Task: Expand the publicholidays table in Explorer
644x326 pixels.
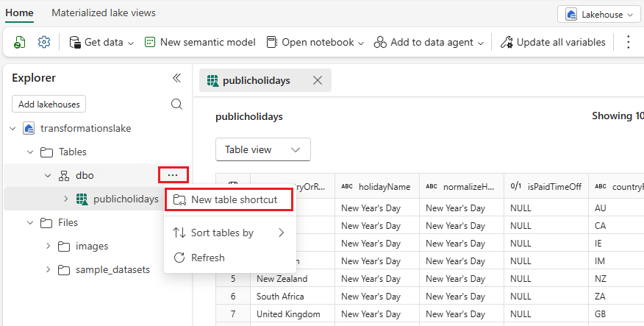Action: (65, 199)
